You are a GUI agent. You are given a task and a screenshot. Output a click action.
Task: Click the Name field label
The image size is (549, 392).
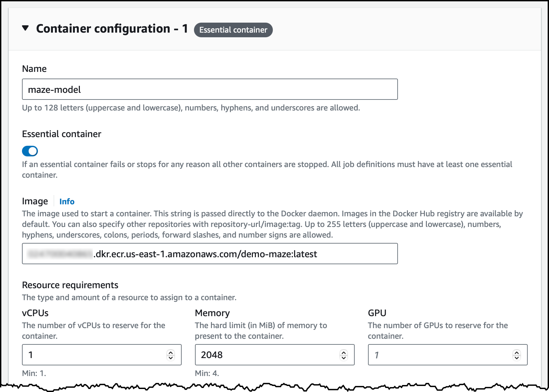(x=34, y=69)
